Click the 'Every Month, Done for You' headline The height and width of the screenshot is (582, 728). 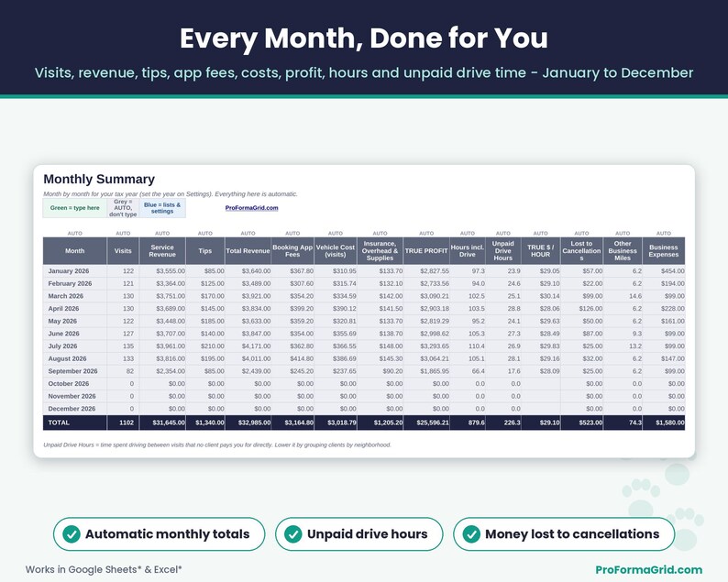(364, 38)
